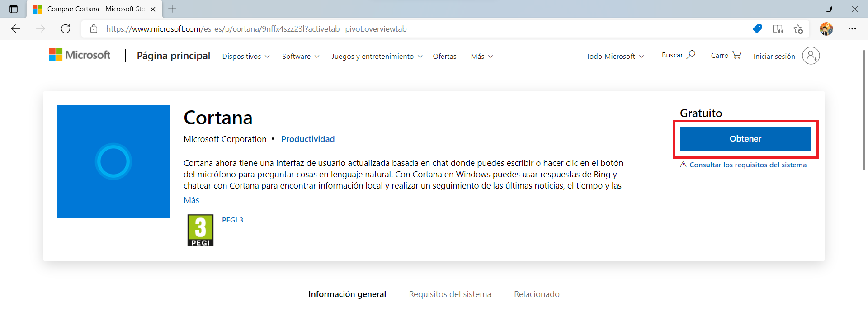Click the Gratuito price label
The image size is (868, 326).
point(701,113)
